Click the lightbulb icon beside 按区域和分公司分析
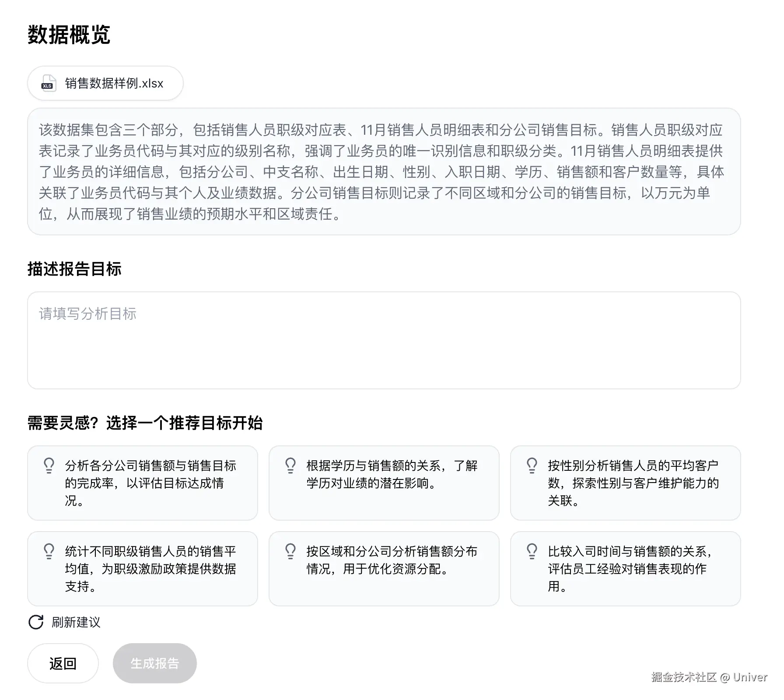Image resolution: width=784 pixels, height=700 pixels. 290,551
